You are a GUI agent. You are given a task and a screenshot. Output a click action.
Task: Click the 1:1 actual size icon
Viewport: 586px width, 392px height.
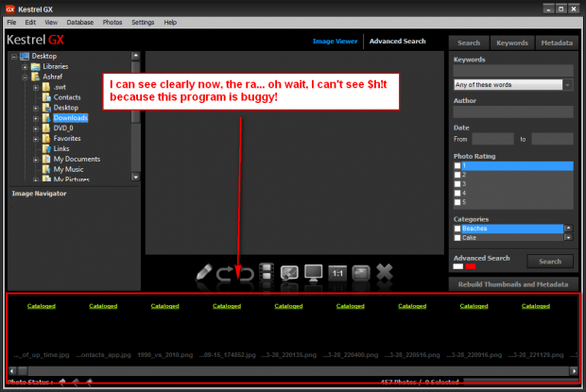[337, 273]
